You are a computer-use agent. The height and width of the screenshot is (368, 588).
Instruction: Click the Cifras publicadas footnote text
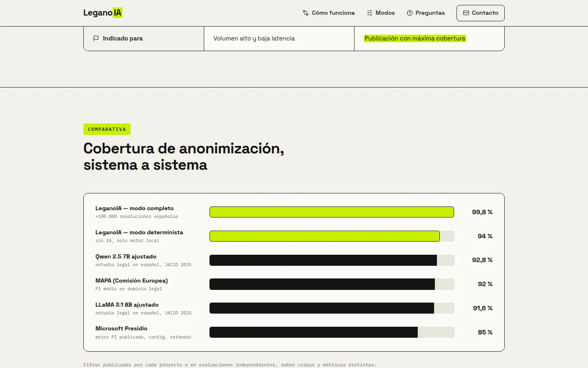click(230, 365)
